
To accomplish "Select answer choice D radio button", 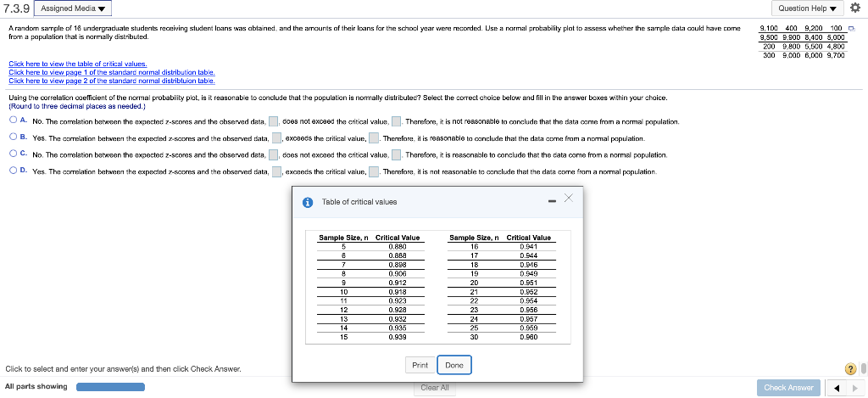I will tap(13, 171).
